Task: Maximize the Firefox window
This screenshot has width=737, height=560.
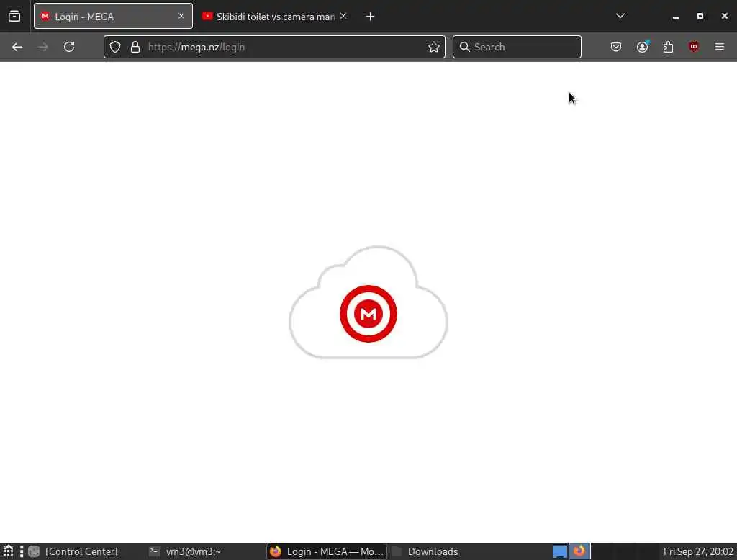Action: (700, 16)
